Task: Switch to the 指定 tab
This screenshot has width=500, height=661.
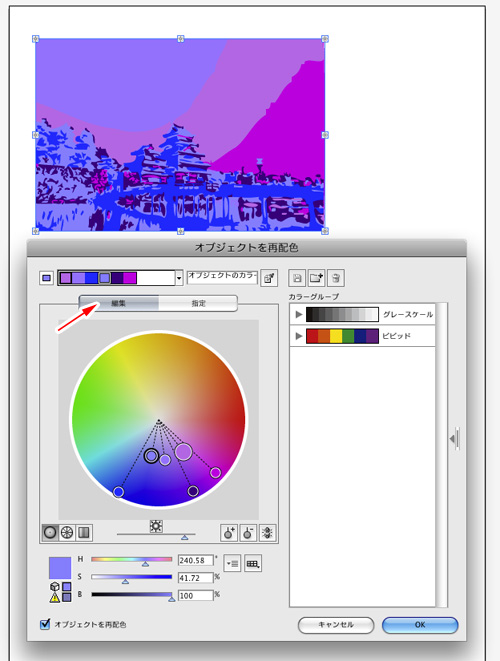Action: point(198,303)
